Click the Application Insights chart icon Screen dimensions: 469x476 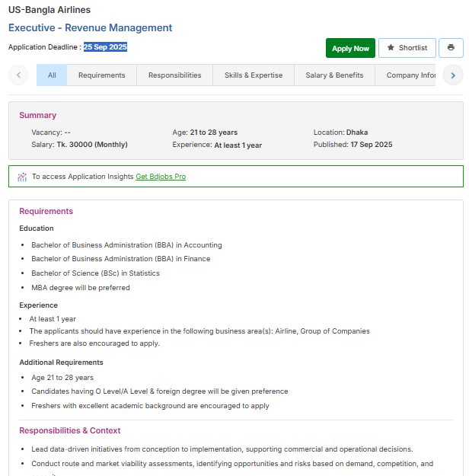[22, 177]
